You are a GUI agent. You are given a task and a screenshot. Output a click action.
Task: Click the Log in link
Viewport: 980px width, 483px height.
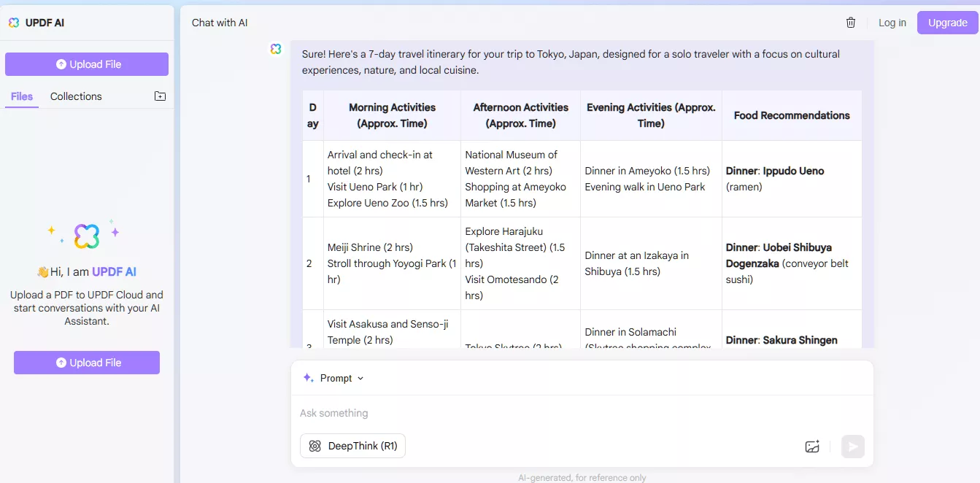892,23
